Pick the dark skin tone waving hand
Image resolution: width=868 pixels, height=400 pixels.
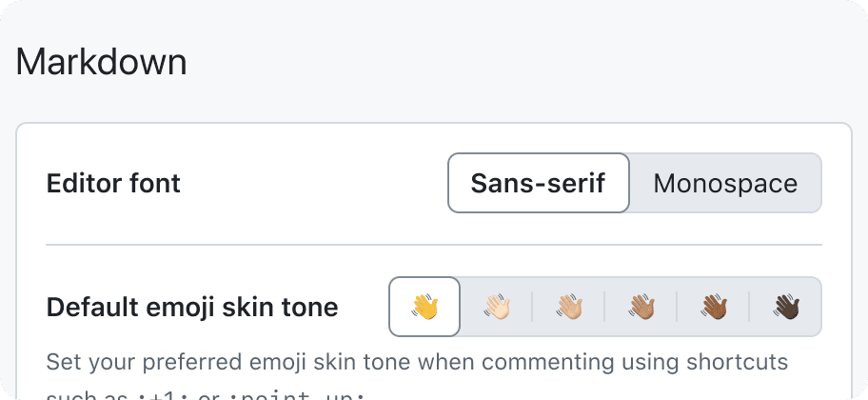click(785, 307)
